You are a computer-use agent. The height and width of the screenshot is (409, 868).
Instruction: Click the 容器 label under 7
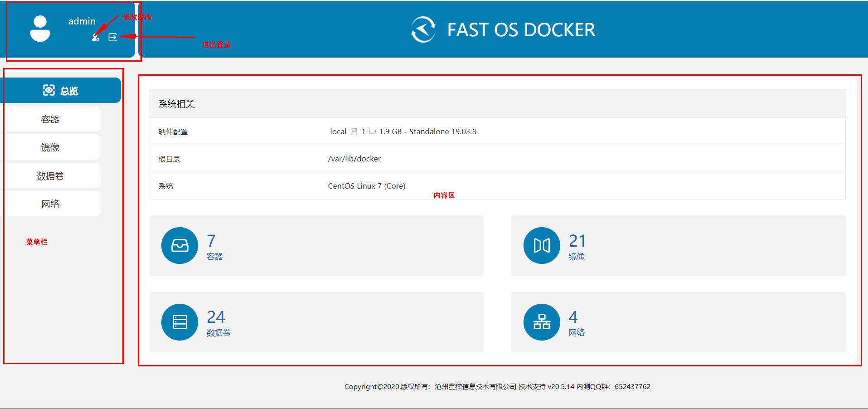click(215, 257)
